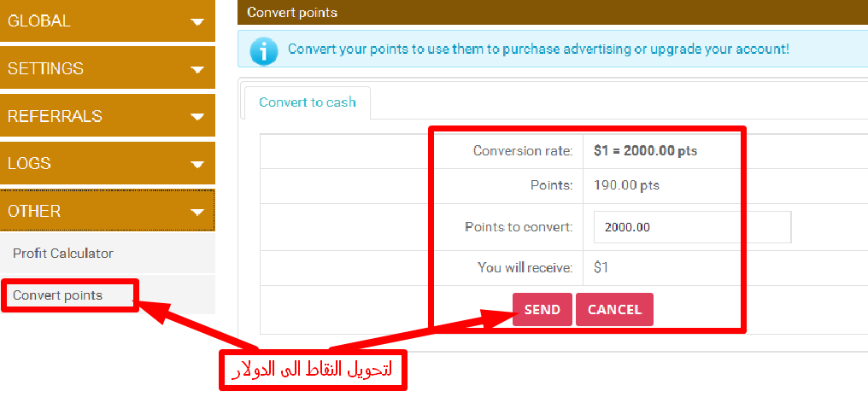This screenshot has width=868, height=397.
Task: Click the conversion rate value text
Action: tap(645, 151)
